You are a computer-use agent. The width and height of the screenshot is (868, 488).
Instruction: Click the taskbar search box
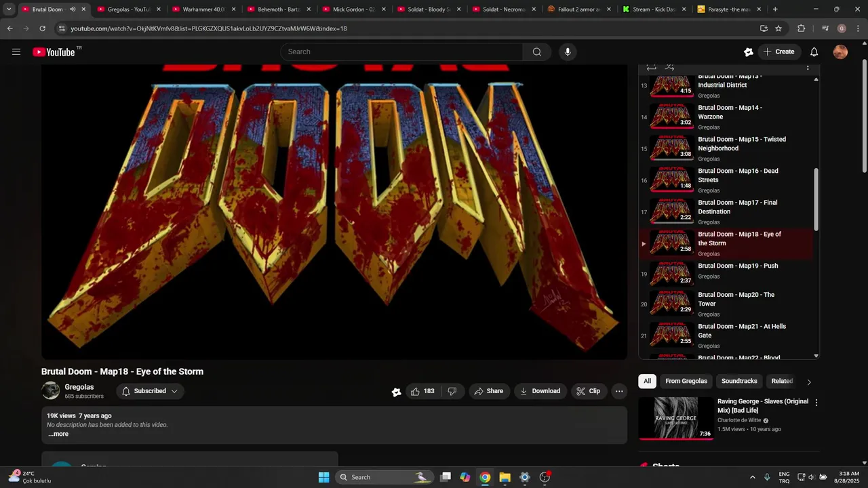[x=384, y=477]
